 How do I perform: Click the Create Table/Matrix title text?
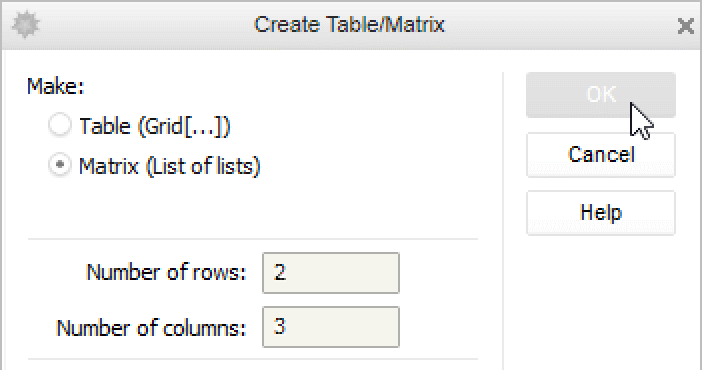coord(349,24)
